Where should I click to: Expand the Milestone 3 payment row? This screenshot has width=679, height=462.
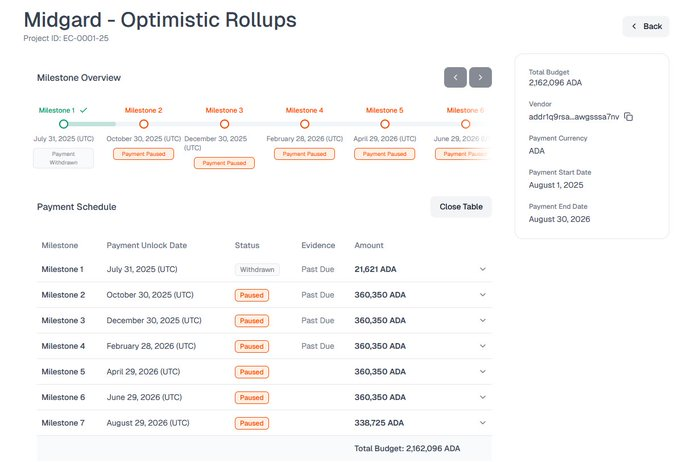pos(482,320)
